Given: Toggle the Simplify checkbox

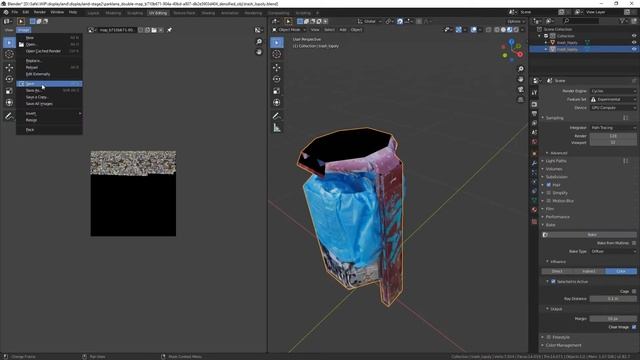Looking at the screenshot, I should pos(549,193).
